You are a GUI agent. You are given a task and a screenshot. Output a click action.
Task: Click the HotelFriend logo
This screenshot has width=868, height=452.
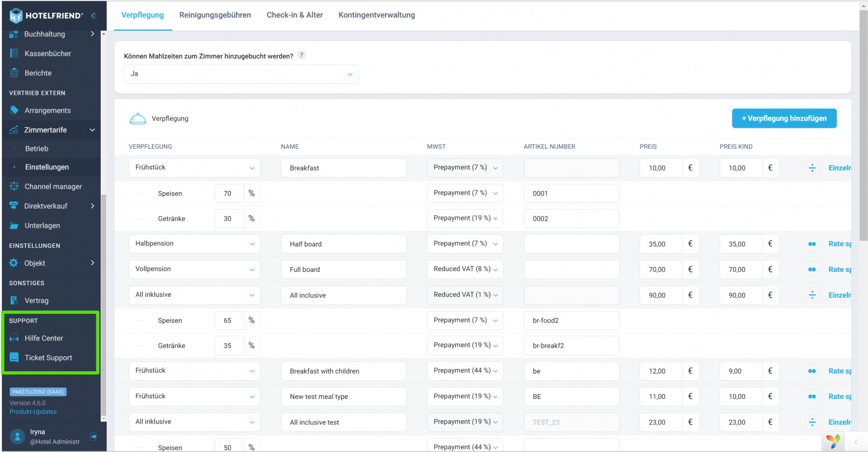[46, 16]
